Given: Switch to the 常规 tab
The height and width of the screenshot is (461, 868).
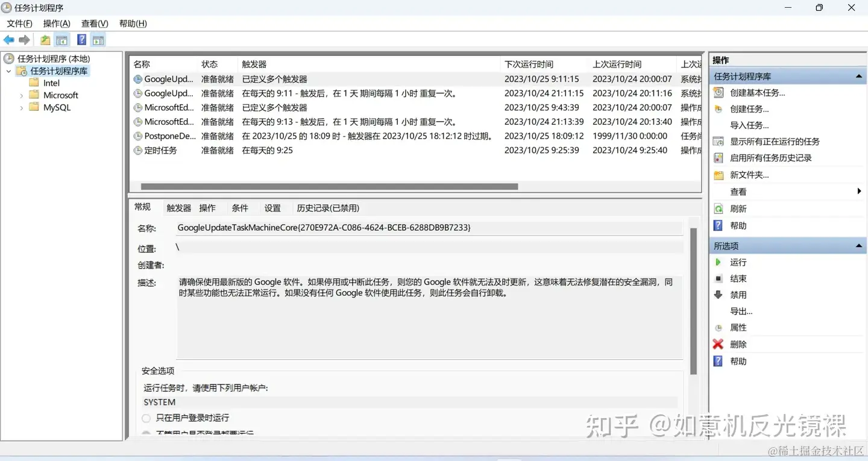Looking at the screenshot, I should click(x=143, y=207).
